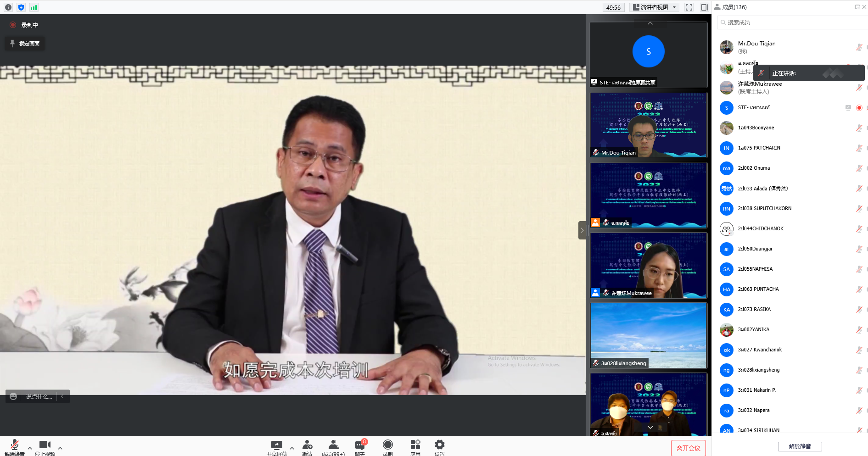Enter full screen mode icon
Image resolution: width=868 pixels, height=456 pixels.
click(689, 7)
